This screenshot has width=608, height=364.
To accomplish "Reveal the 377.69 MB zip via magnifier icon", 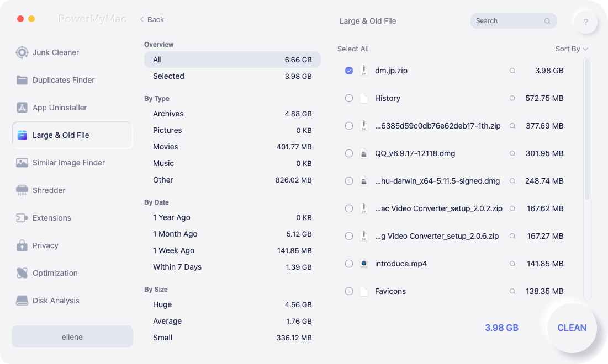I will pos(512,126).
